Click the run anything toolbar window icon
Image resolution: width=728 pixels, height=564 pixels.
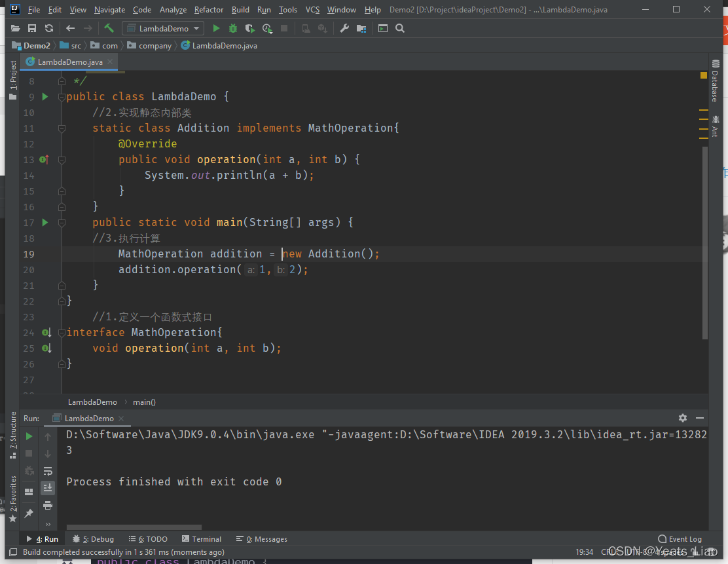point(383,28)
